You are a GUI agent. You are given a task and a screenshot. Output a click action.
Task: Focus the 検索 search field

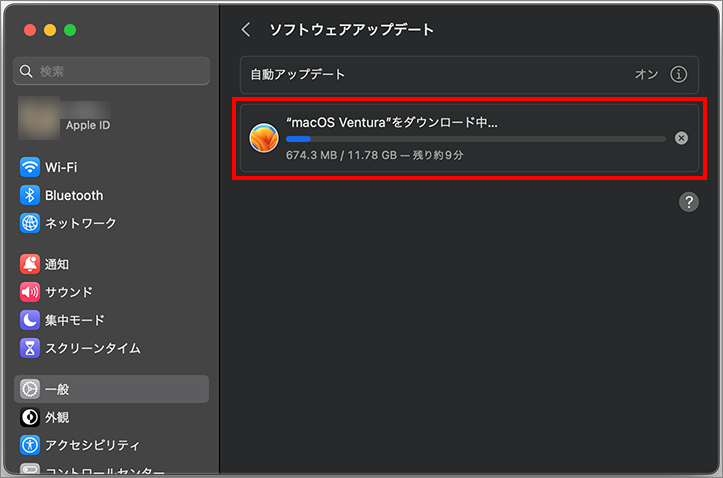112,71
